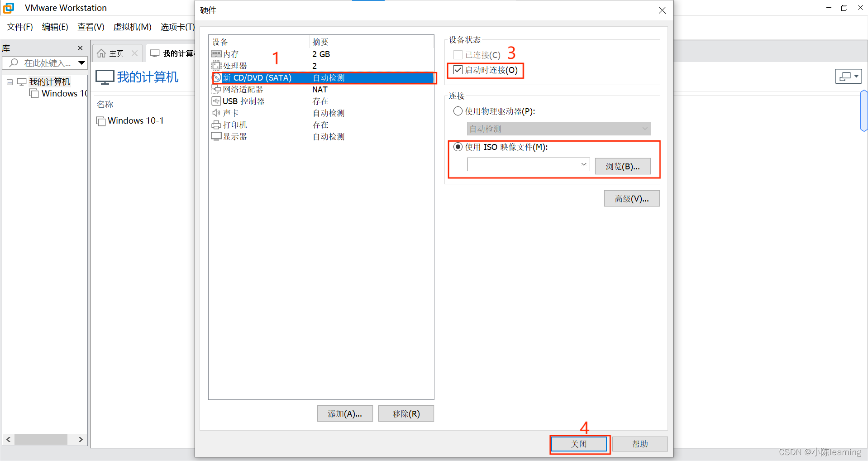
Task: Click 存在 summary in the USB 控制器 row
Action: click(320, 101)
